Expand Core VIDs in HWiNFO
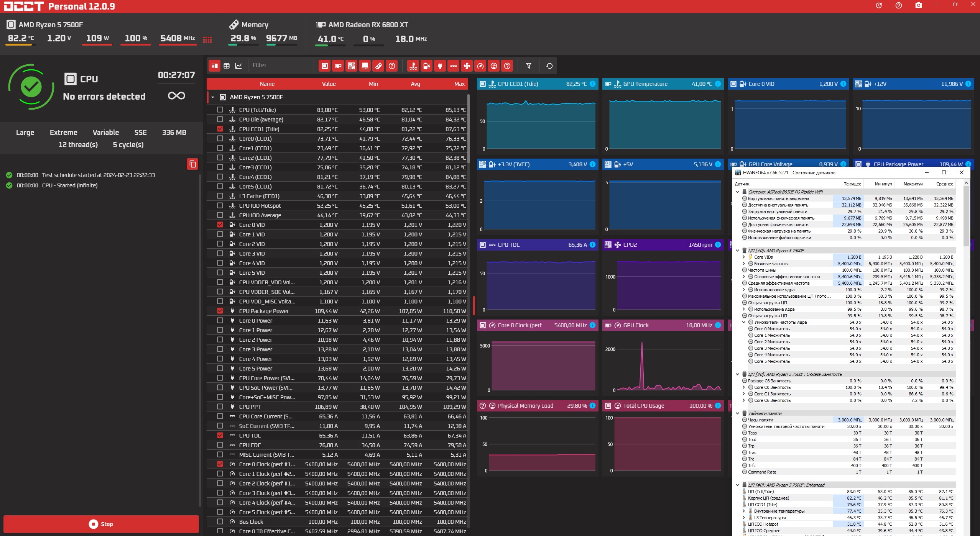The width and height of the screenshot is (980, 536). pyautogui.click(x=744, y=257)
